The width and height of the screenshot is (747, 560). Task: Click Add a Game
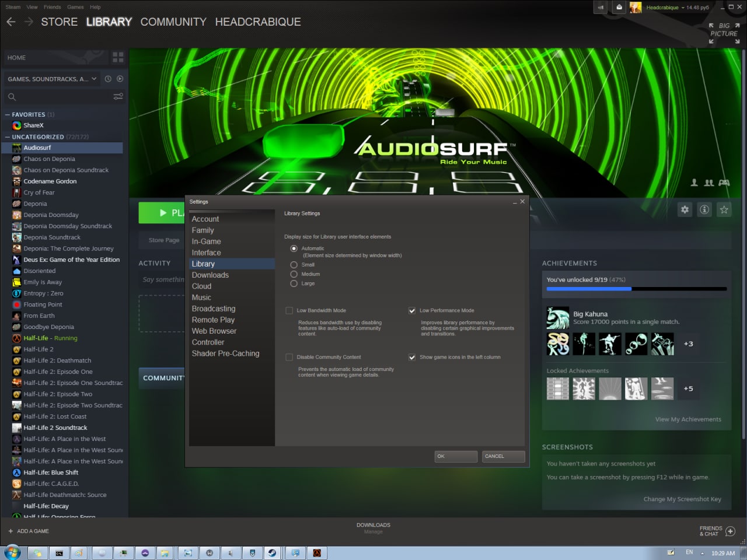[x=29, y=531]
